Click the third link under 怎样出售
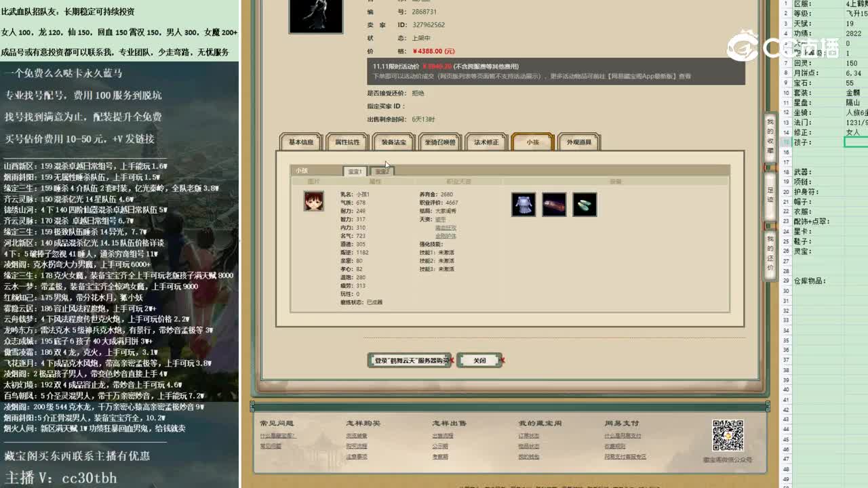This screenshot has height=488, width=868. click(440, 457)
